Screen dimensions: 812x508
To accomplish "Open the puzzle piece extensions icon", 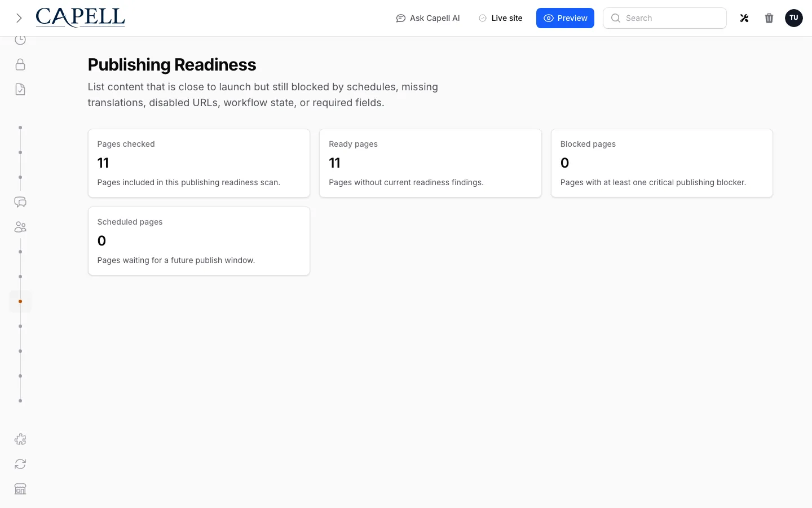I will [x=20, y=439].
